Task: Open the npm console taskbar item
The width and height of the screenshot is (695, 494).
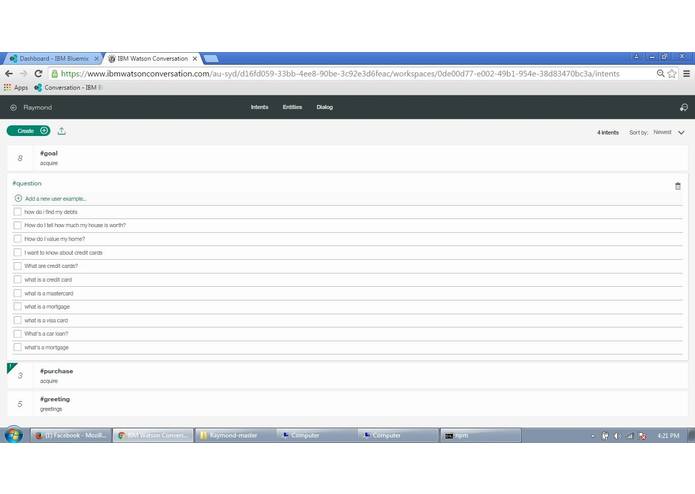Action: [481, 436]
